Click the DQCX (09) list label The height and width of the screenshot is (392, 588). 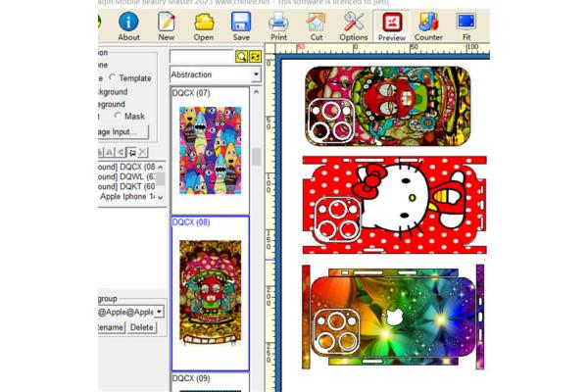[191, 378]
